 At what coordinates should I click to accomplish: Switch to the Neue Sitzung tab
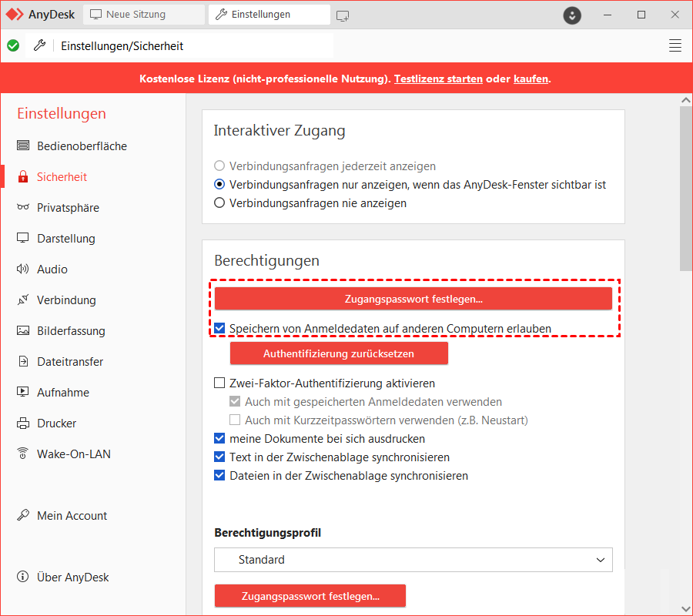143,15
